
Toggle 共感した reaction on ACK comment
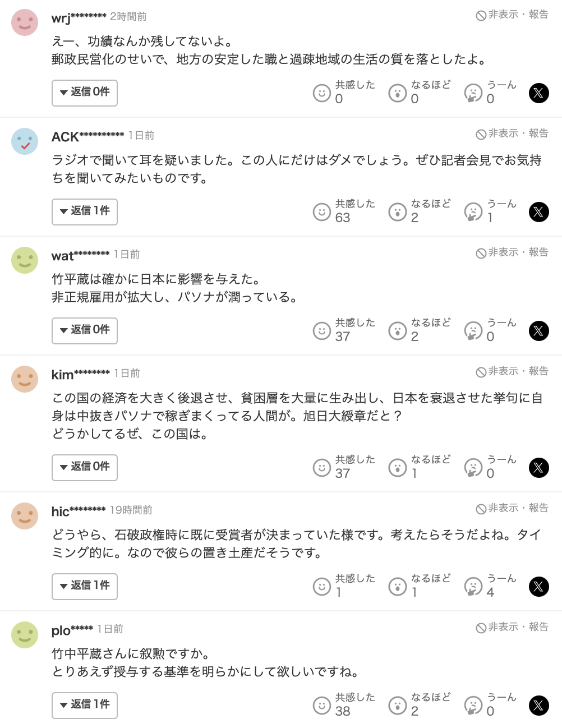(x=322, y=212)
